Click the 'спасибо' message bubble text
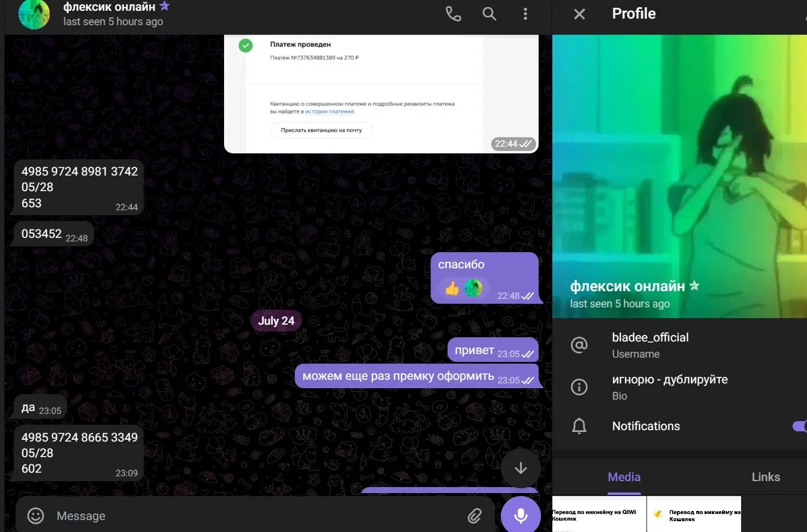This screenshot has width=807, height=532. (x=461, y=265)
